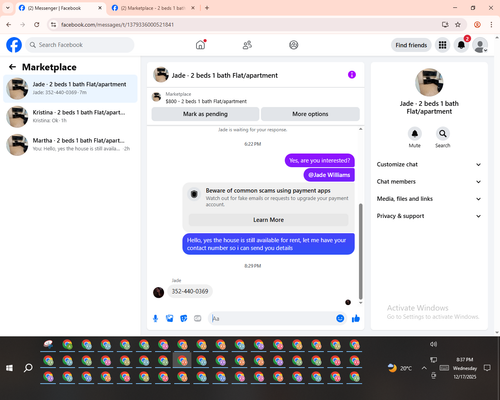
Task: Click the Facebook logo
Action: tap(14, 45)
